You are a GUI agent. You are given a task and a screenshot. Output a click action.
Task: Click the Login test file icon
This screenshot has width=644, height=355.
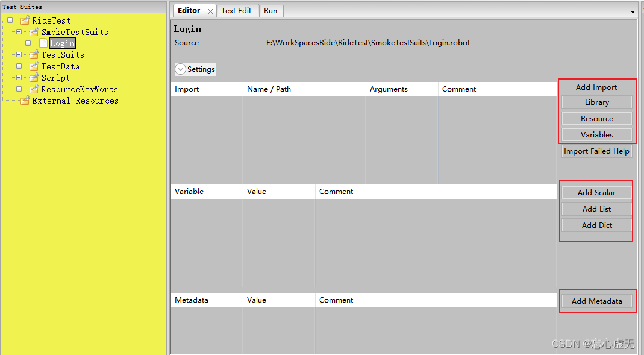tap(43, 43)
